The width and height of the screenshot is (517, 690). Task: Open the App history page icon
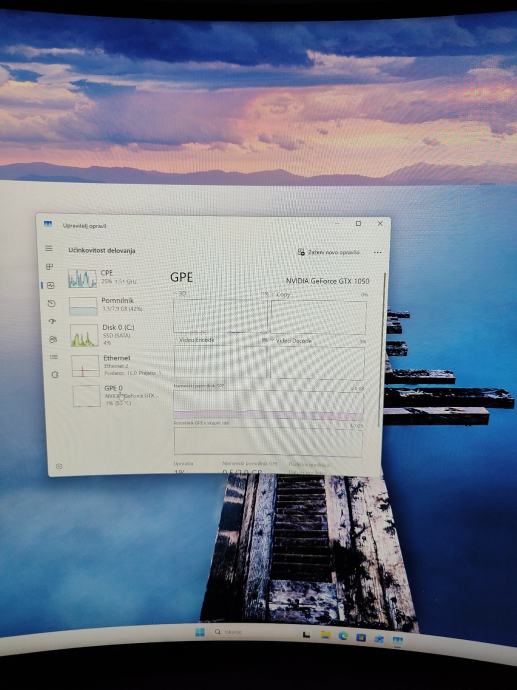click(x=51, y=304)
